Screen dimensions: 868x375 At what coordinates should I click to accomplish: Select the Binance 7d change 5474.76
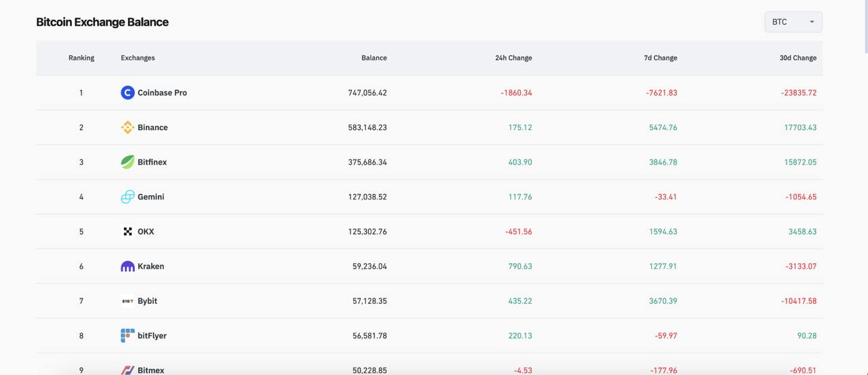pyautogui.click(x=663, y=127)
